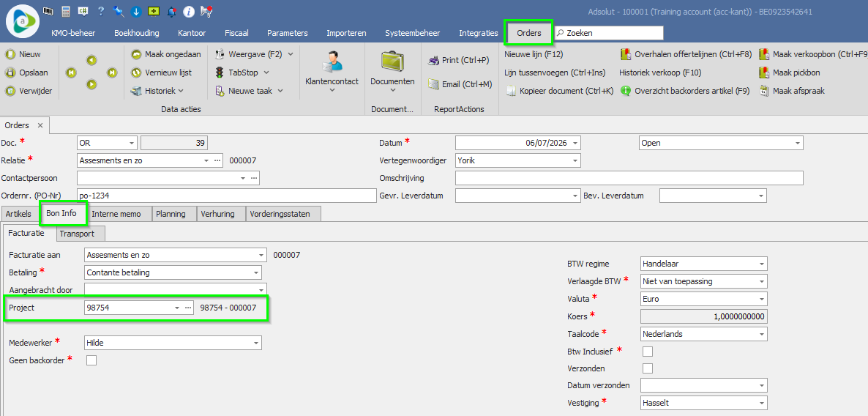Toggle Geen backorder checkbox

click(x=91, y=360)
